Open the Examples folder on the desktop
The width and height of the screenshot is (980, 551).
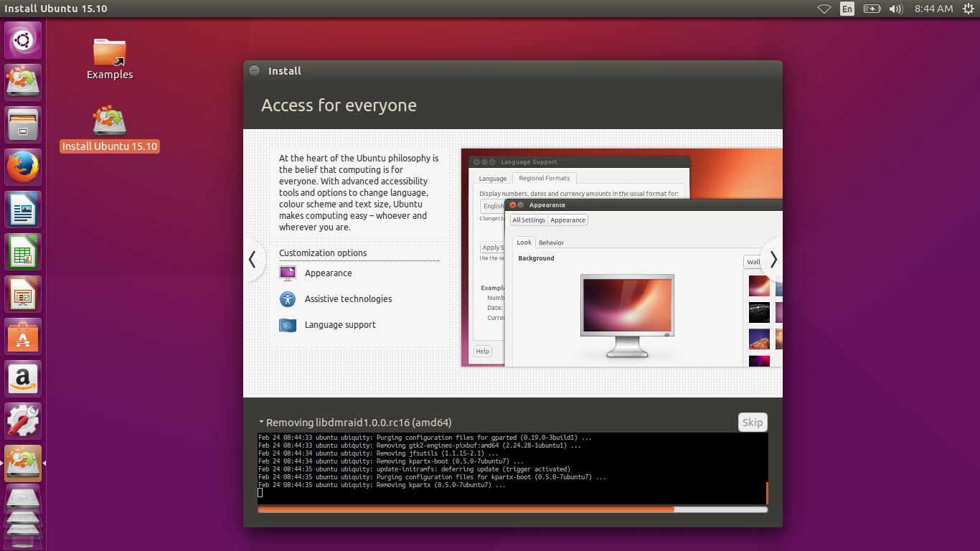tap(109, 54)
